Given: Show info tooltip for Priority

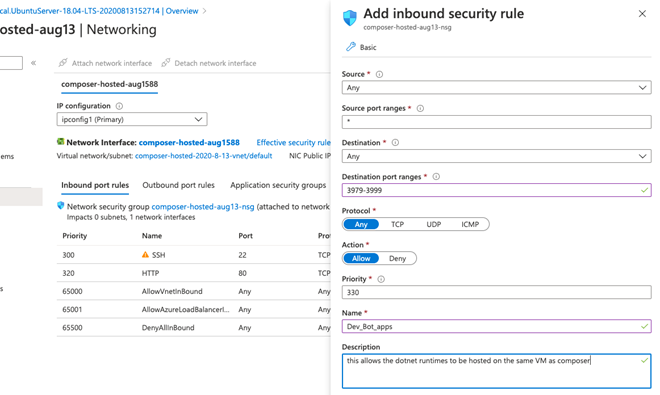Looking at the screenshot, I should pos(381,279).
